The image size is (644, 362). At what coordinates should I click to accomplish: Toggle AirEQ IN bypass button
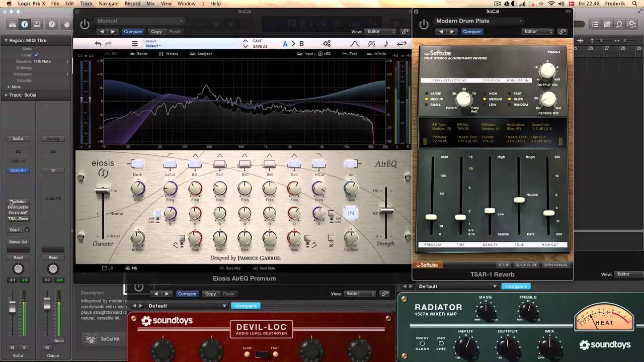tap(351, 213)
